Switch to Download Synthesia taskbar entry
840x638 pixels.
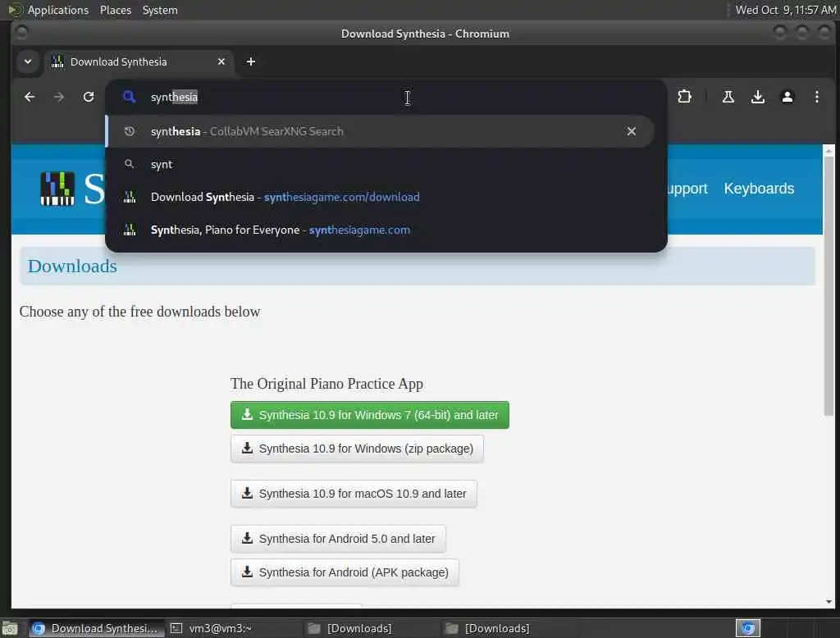click(x=95, y=628)
